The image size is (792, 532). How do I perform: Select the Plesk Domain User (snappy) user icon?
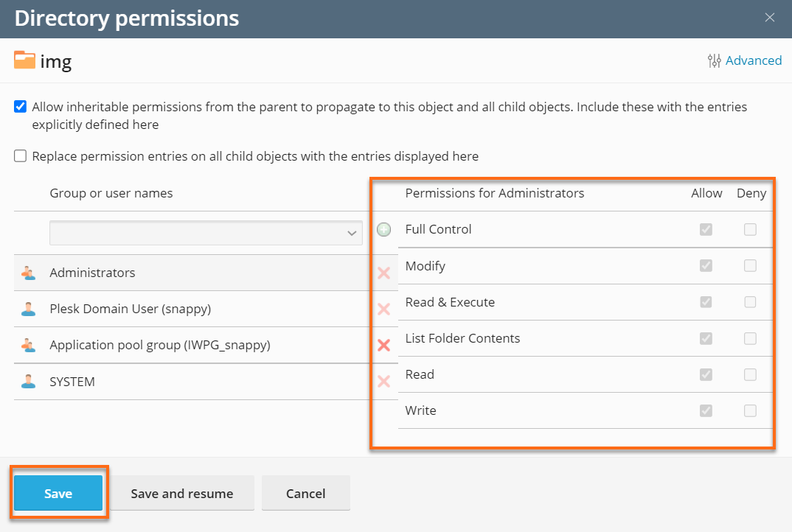click(29, 309)
